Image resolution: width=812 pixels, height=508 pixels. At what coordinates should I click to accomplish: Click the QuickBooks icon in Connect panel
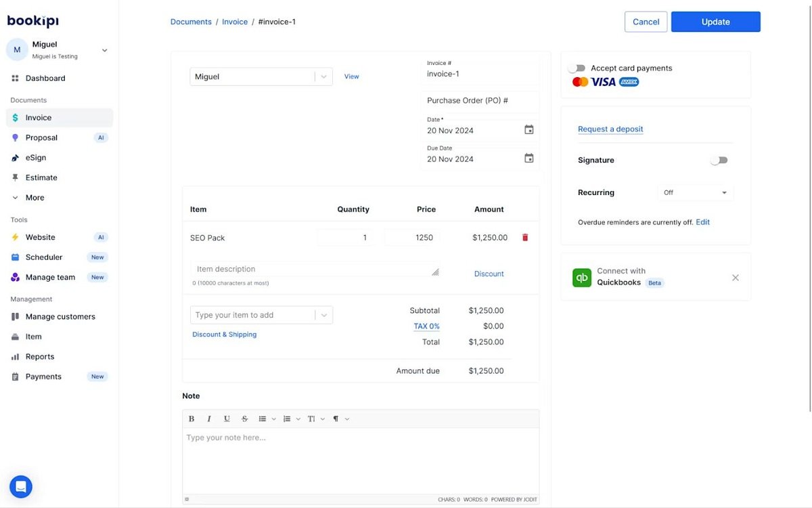[x=581, y=277]
